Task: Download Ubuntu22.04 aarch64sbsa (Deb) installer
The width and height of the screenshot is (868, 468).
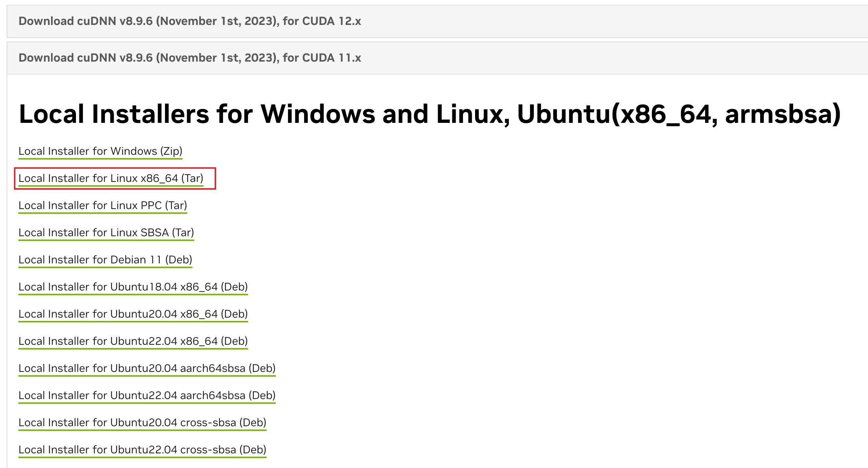Action: (147, 395)
